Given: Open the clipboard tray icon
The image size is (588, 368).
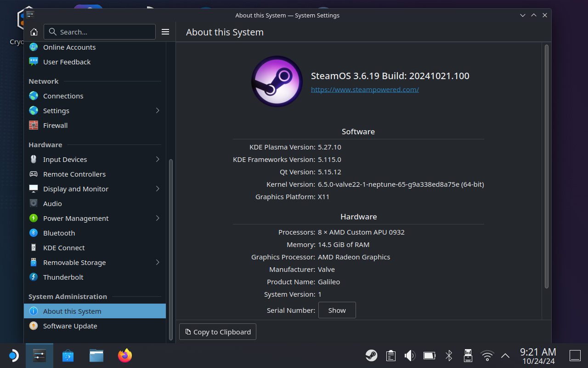Looking at the screenshot, I should pyautogui.click(x=390, y=356).
